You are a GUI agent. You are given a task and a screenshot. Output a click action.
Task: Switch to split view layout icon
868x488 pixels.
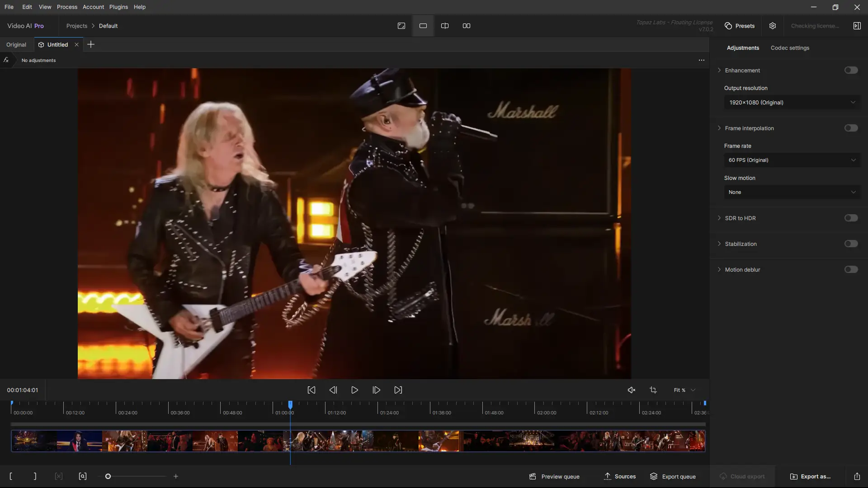click(445, 26)
